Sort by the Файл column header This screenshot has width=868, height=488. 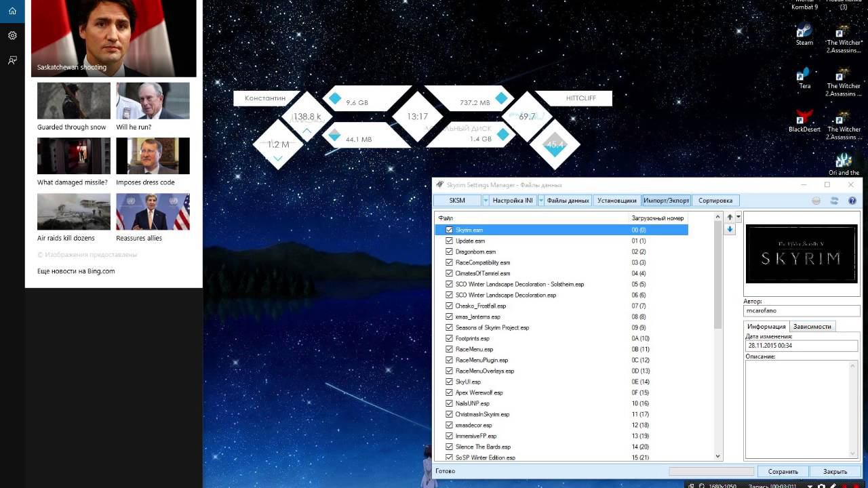point(532,218)
